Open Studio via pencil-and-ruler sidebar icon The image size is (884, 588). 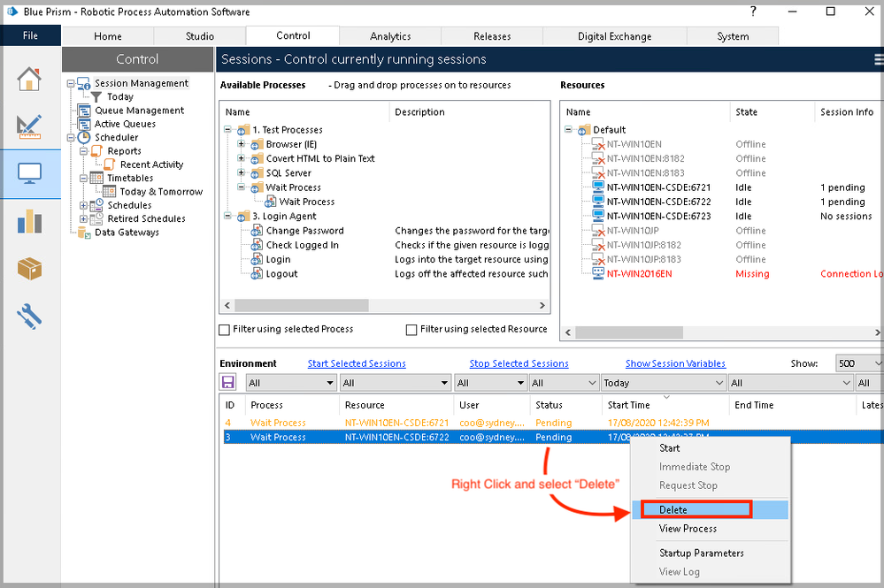30,126
